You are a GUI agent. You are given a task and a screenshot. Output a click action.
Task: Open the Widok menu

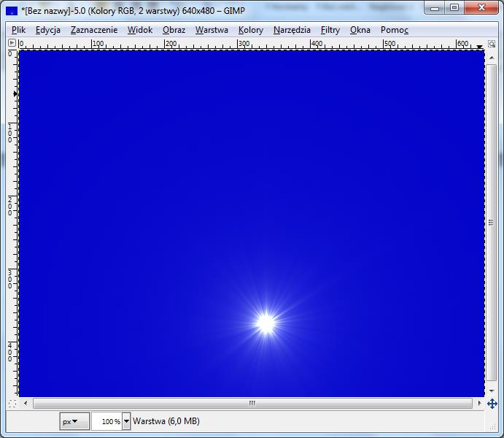(140, 30)
